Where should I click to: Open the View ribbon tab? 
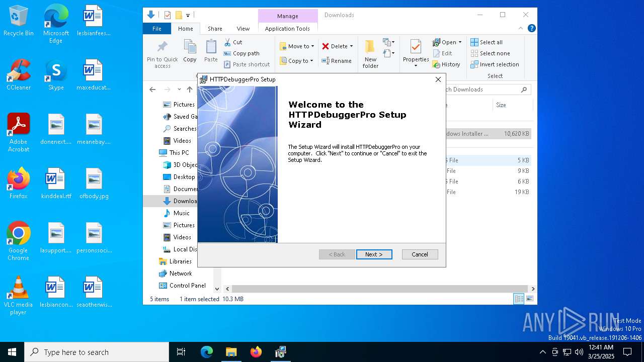click(x=243, y=29)
